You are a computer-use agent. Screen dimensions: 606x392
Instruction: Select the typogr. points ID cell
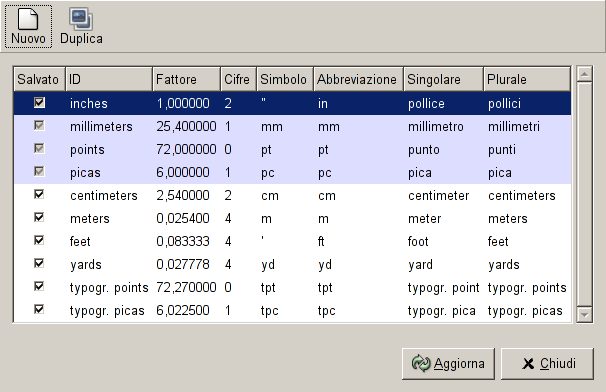click(x=109, y=288)
